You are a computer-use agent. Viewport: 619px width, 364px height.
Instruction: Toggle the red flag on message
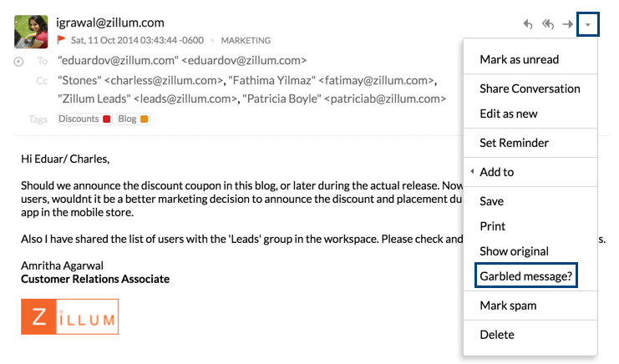(61, 40)
